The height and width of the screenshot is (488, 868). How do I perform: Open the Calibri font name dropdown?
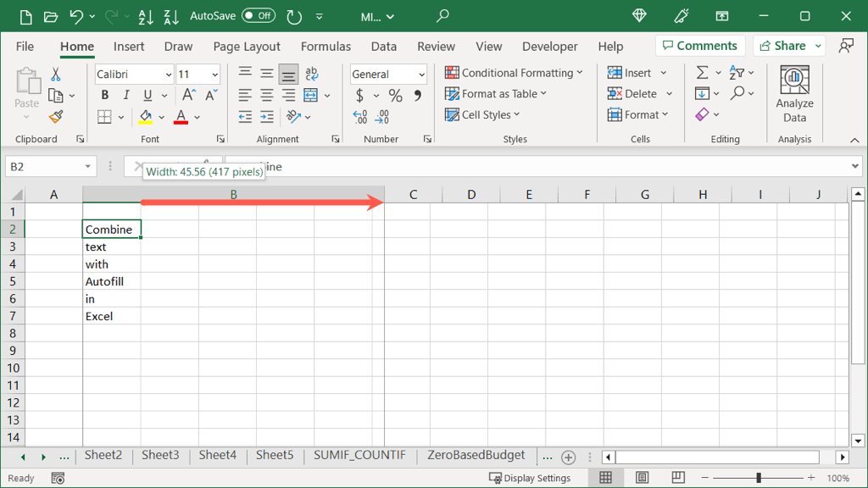point(134,75)
